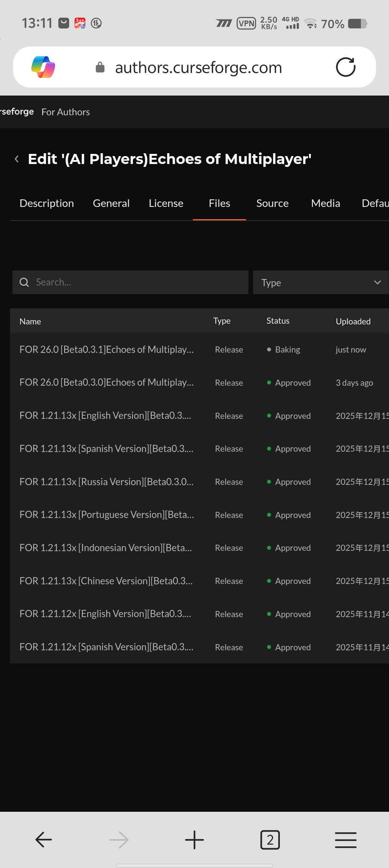Click the Baking status text
The width and height of the screenshot is (389, 868).
click(287, 350)
